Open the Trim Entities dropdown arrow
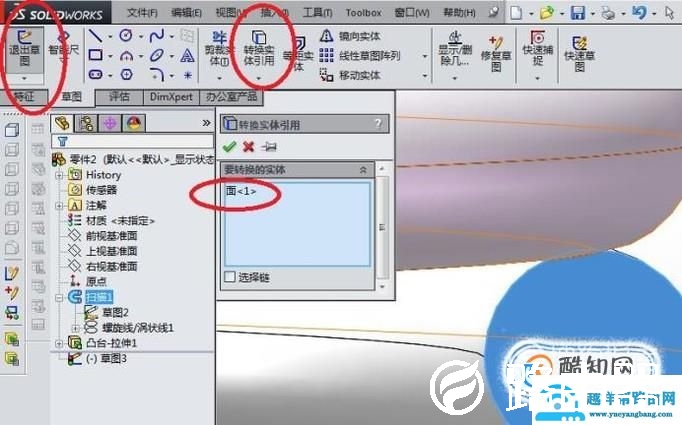This screenshot has height=425, width=682. pyautogui.click(x=219, y=78)
